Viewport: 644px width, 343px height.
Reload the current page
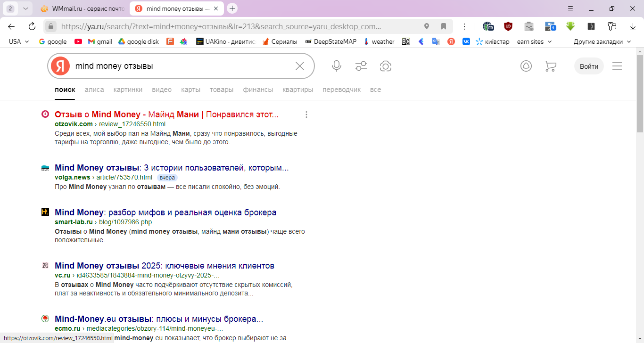point(32,26)
